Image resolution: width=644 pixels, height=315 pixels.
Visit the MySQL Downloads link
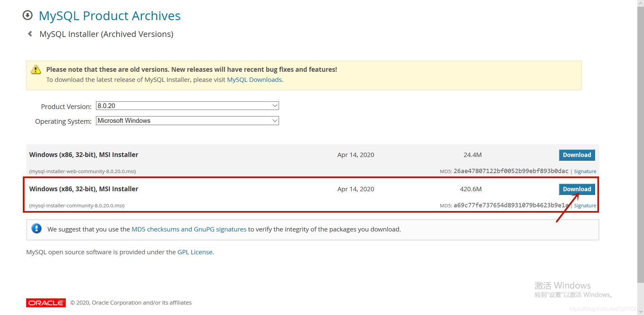tap(254, 80)
